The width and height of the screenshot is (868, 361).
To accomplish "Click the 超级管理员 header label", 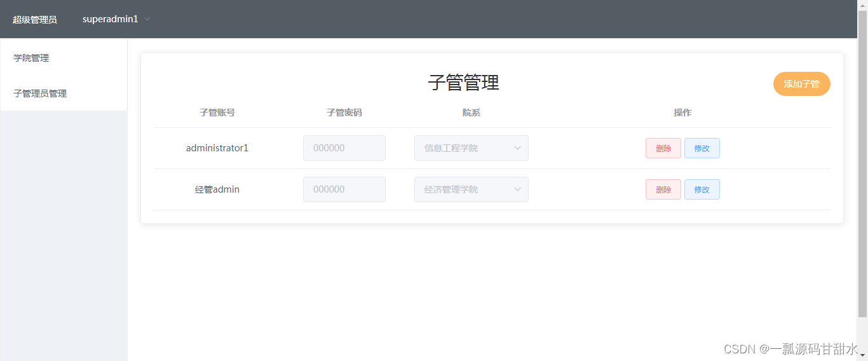I will point(35,20).
